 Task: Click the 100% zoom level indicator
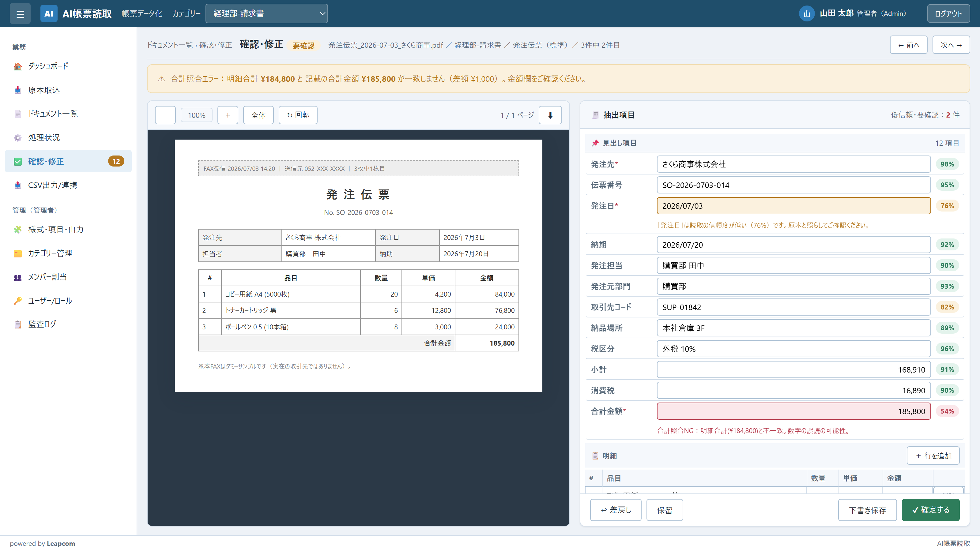[196, 115]
